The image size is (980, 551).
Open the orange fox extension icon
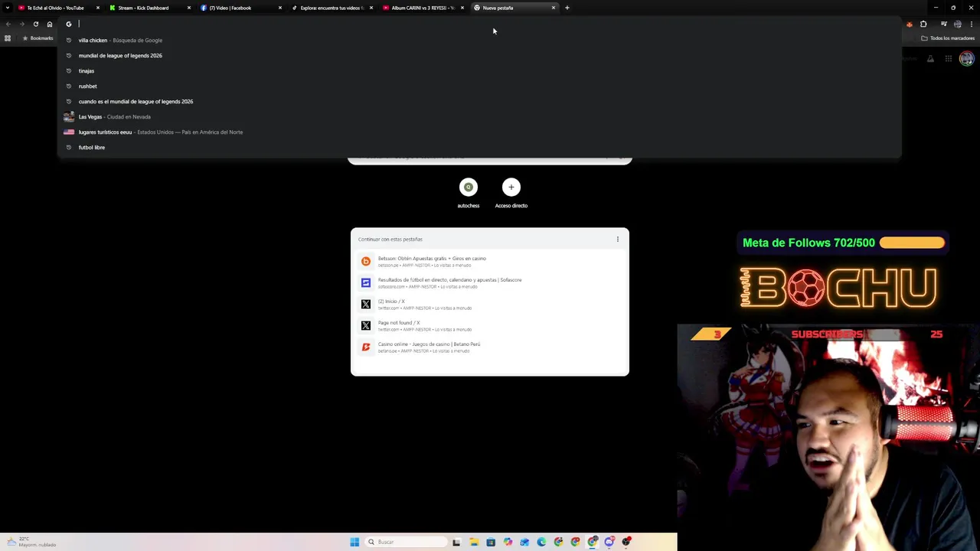(910, 24)
